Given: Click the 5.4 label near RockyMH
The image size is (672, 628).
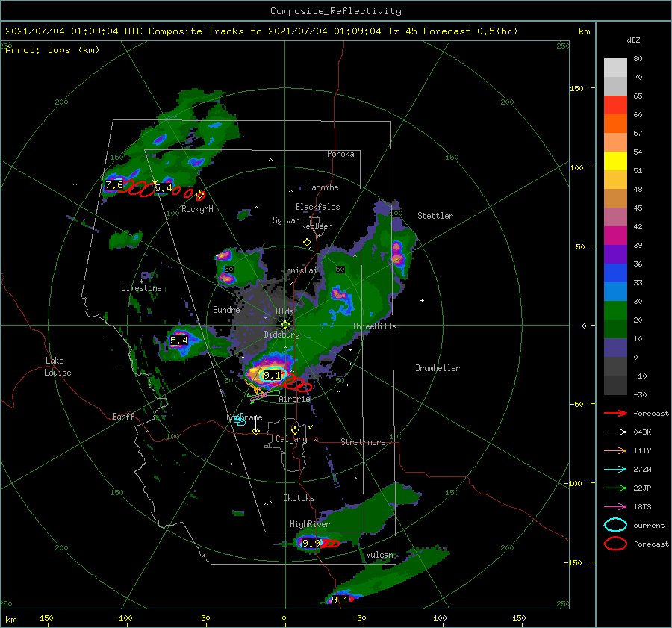Looking at the screenshot, I should [x=164, y=187].
